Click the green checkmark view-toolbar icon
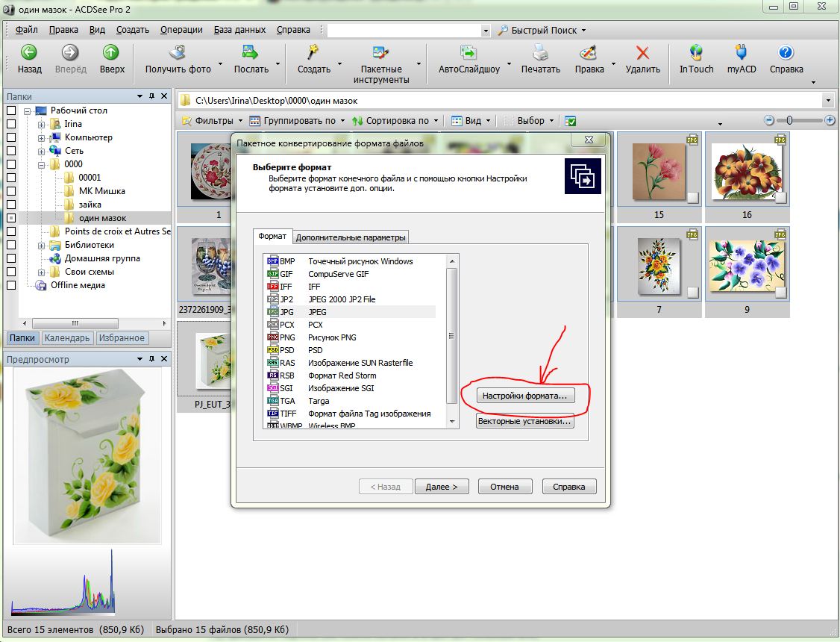The height and width of the screenshot is (642, 840). [571, 121]
